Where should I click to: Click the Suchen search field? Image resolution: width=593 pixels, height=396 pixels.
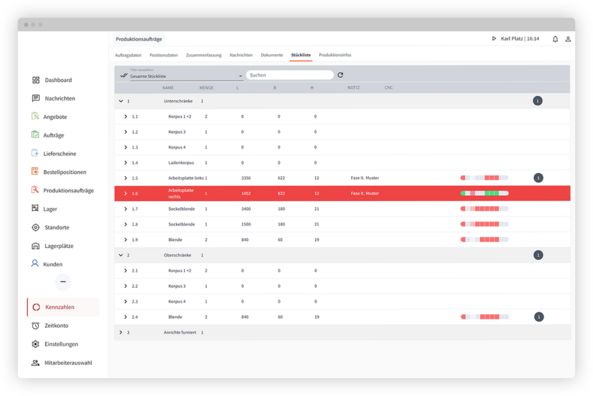tap(290, 75)
